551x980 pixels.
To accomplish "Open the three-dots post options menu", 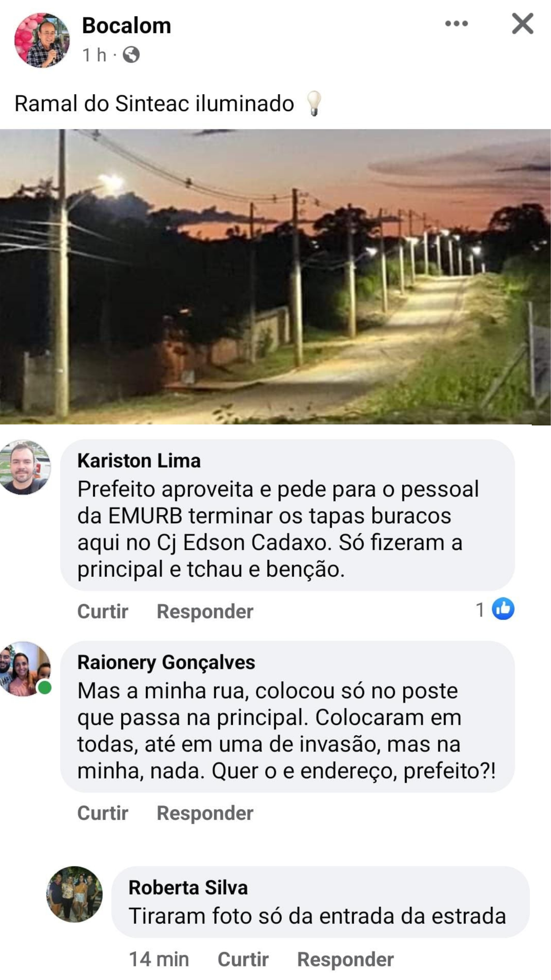I will point(456,24).
